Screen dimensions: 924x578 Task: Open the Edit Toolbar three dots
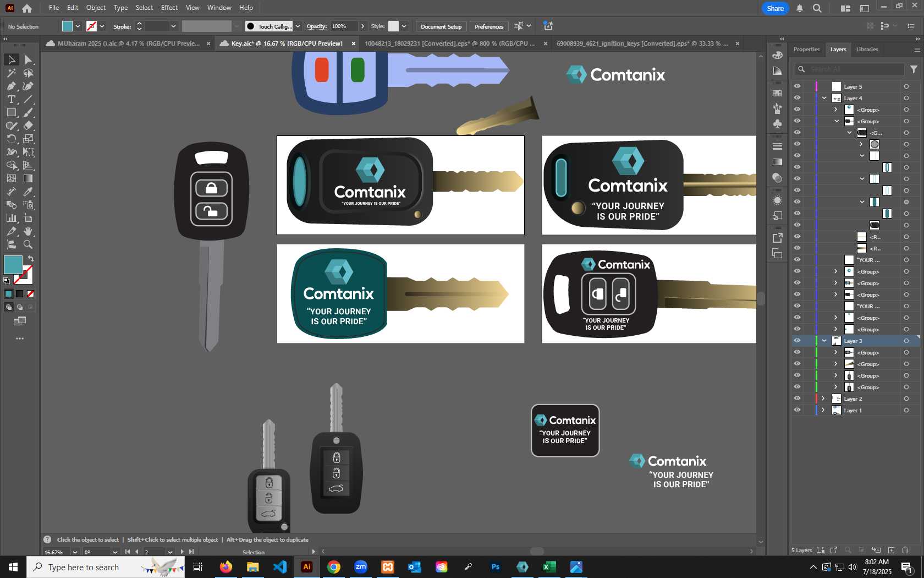20,339
